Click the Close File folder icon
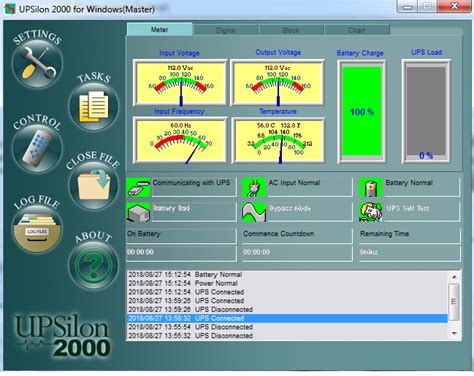This screenshot has height=376, width=474. [x=94, y=185]
